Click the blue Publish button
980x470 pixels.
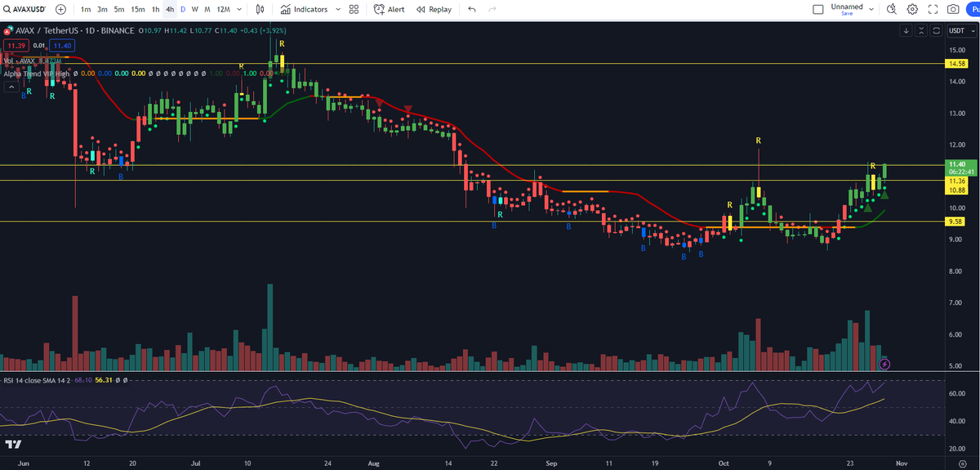[x=973, y=10]
